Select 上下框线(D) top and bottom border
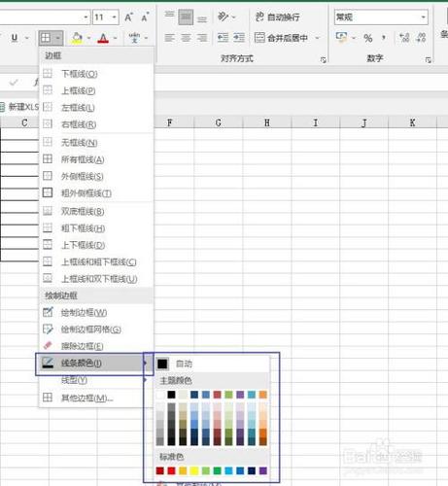Viewport: 448px width, 486px height. point(96,245)
